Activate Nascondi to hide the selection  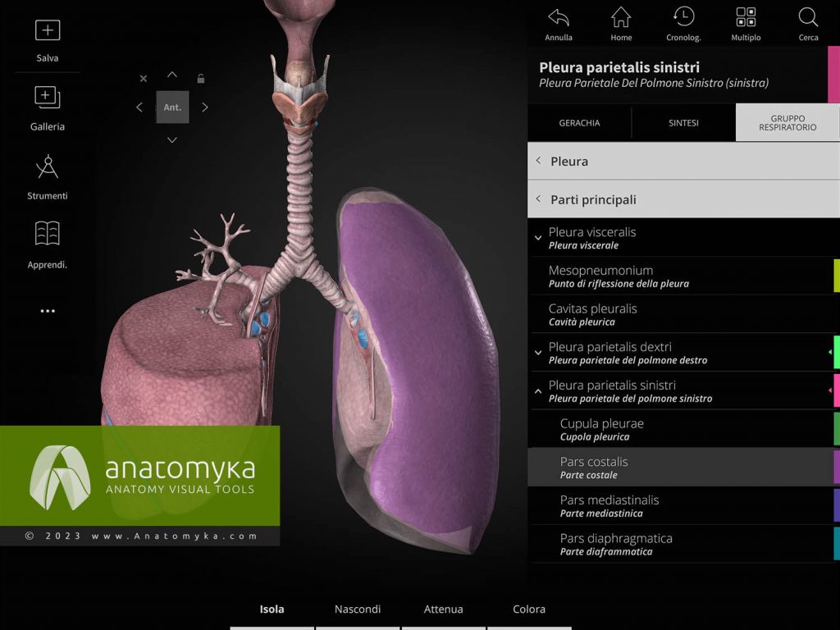point(358,609)
